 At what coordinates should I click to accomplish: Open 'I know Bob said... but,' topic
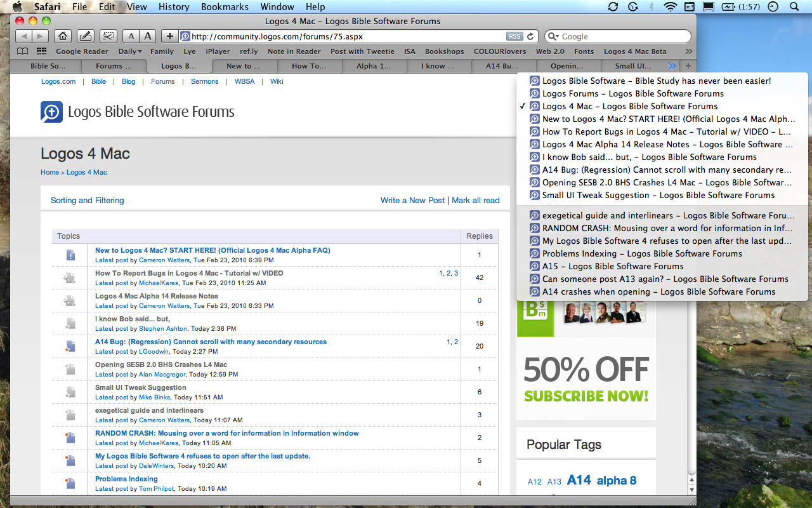coord(133,319)
